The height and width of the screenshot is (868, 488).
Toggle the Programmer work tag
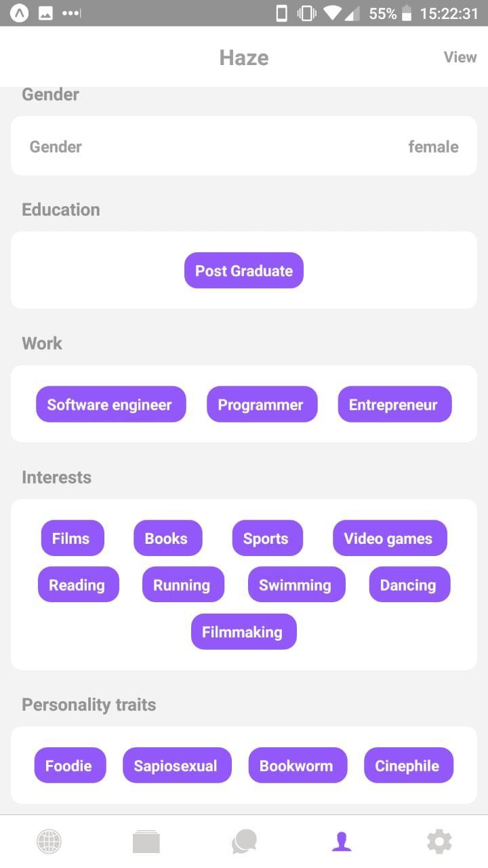pos(262,405)
